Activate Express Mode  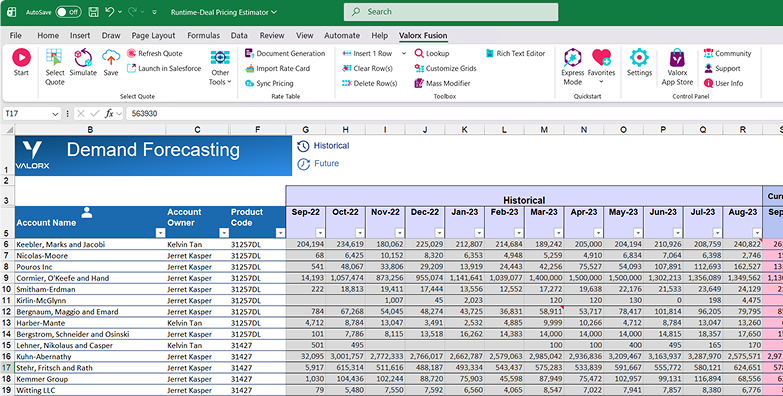pos(572,66)
